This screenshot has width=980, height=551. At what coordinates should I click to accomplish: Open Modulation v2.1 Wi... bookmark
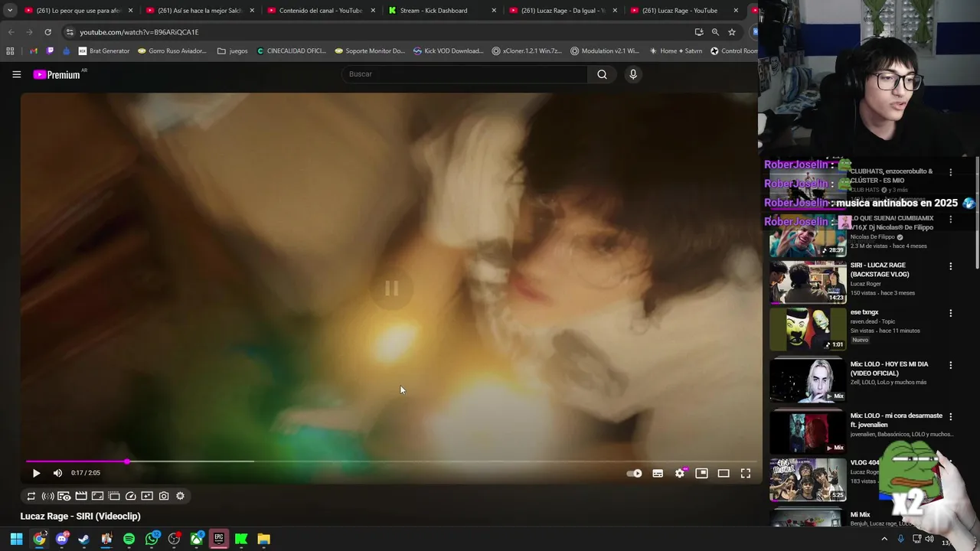tap(605, 51)
